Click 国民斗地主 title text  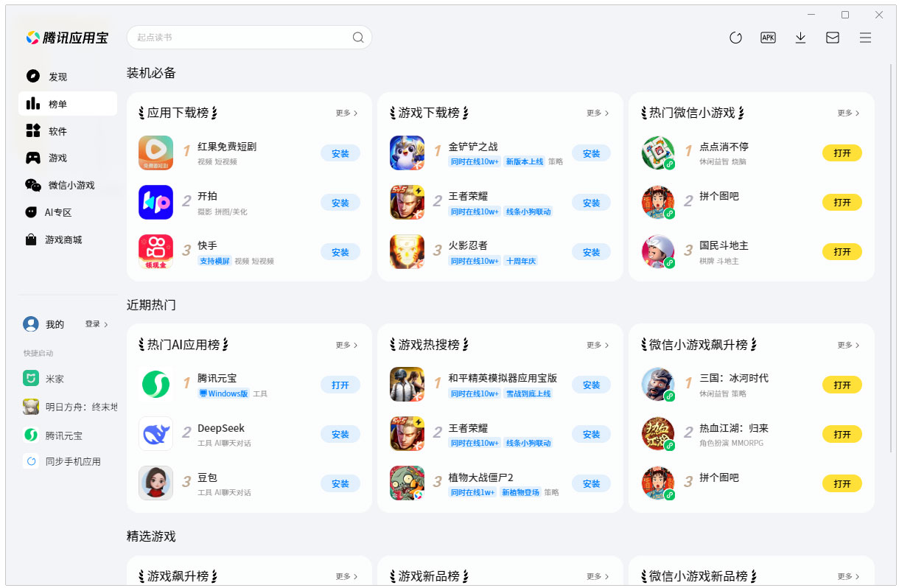click(724, 245)
